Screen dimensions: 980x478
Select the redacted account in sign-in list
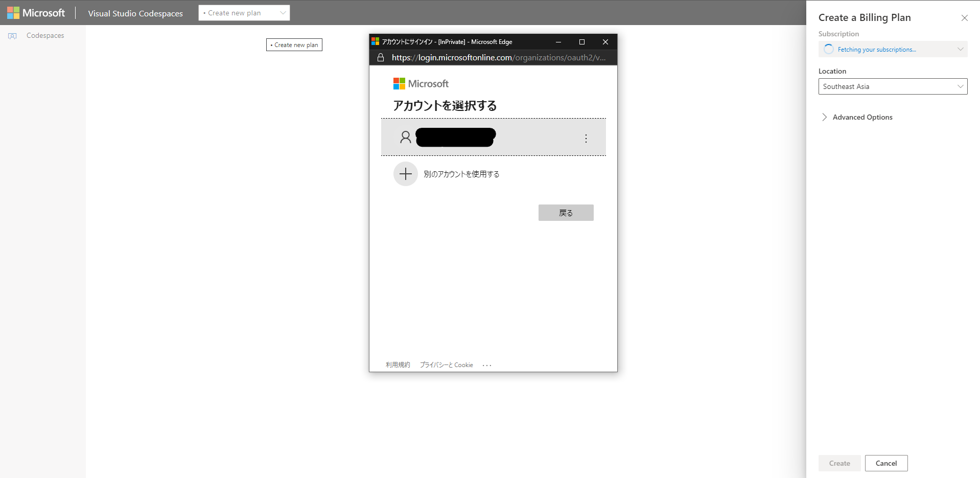[494, 137]
